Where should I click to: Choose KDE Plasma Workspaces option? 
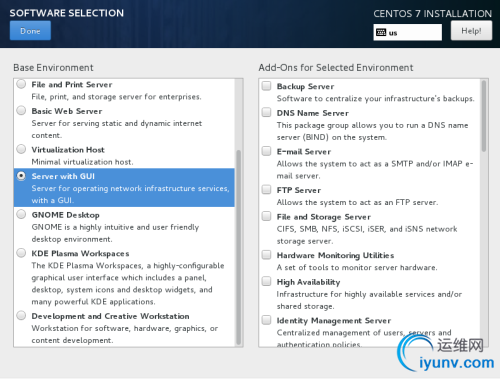click(x=21, y=253)
